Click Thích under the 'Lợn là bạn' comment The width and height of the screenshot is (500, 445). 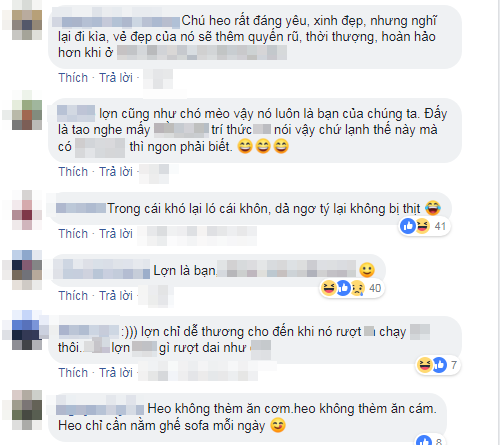(73, 296)
